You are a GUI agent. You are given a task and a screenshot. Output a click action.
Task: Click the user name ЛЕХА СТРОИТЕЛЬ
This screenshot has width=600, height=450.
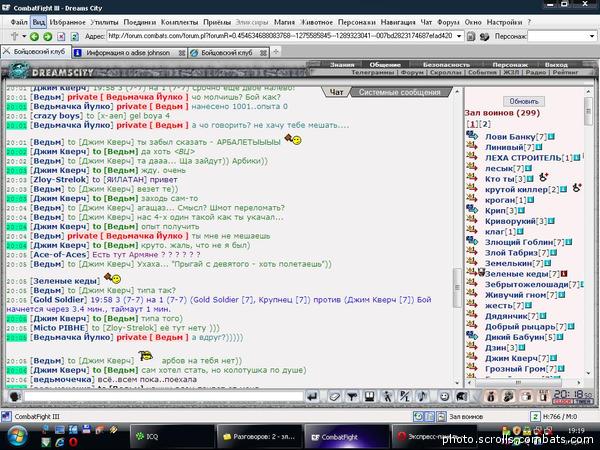[523, 158]
